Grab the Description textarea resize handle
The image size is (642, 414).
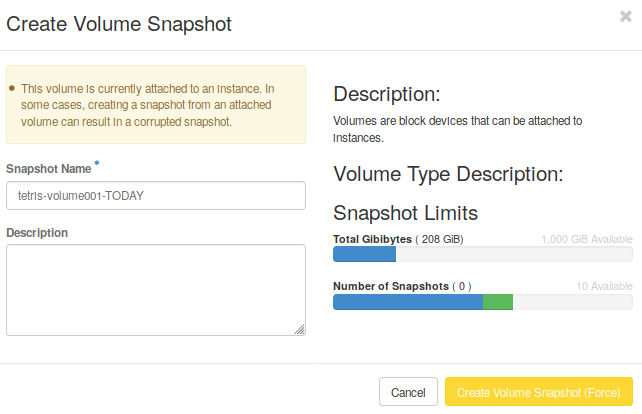coord(300,329)
